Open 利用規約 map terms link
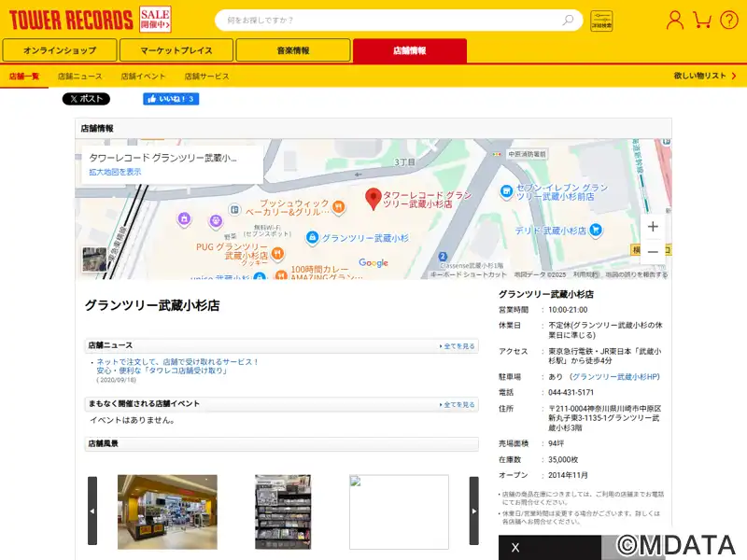The width and height of the screenshot is (747, 560). (585, 274)
